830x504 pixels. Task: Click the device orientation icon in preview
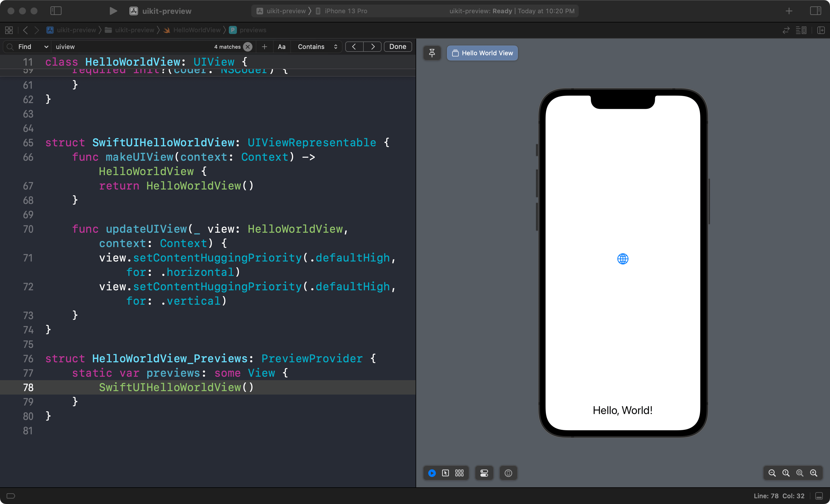point(508,473)
